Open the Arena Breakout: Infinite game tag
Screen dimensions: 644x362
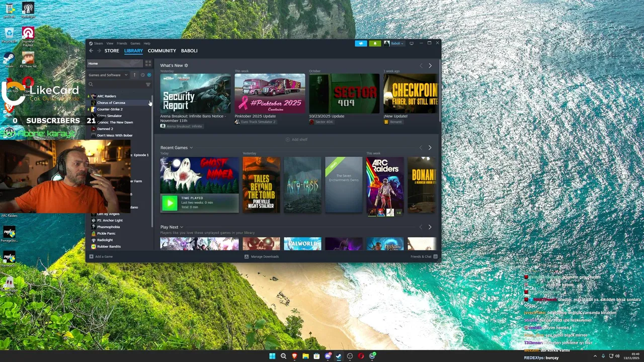click(x=181, y=126)
